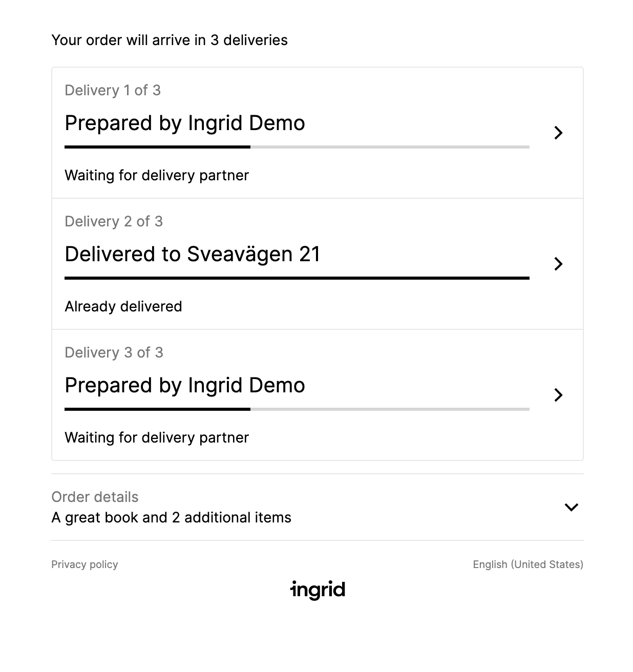This screenshot has height=672, width=633.
Task: Click the Delivery 1 progress bar
Action: (x=297, y=147)
